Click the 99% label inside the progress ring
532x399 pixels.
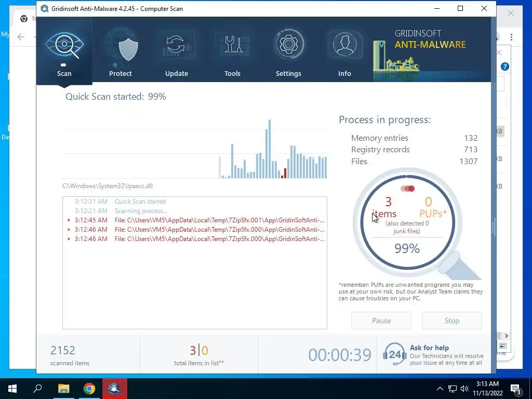pos(407,249)
